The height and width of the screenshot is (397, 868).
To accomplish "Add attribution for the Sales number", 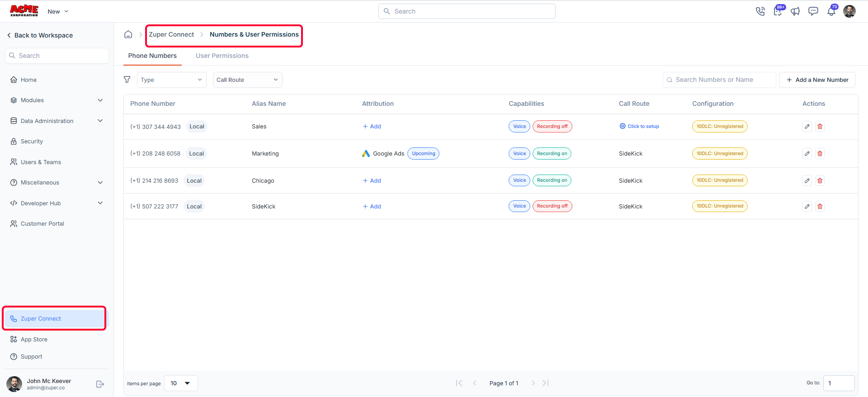I will 372,127.
